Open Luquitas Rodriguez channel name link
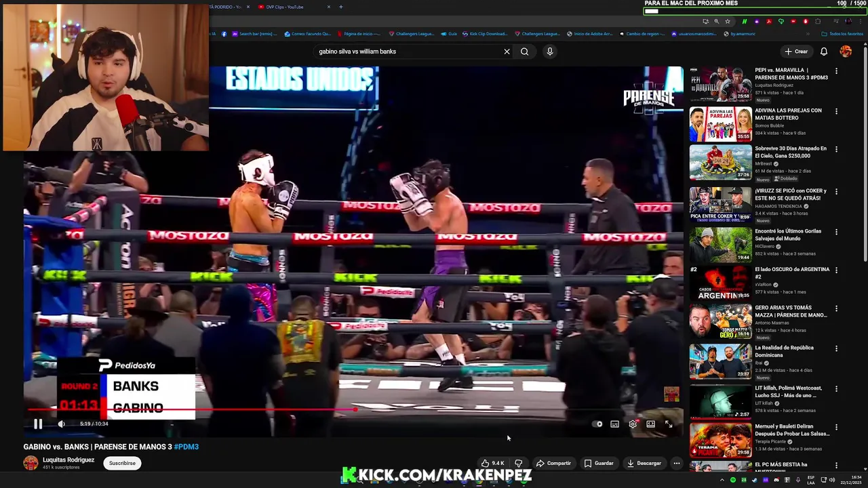The width and height of the screenshot is (868, 488). pos(68,460)
